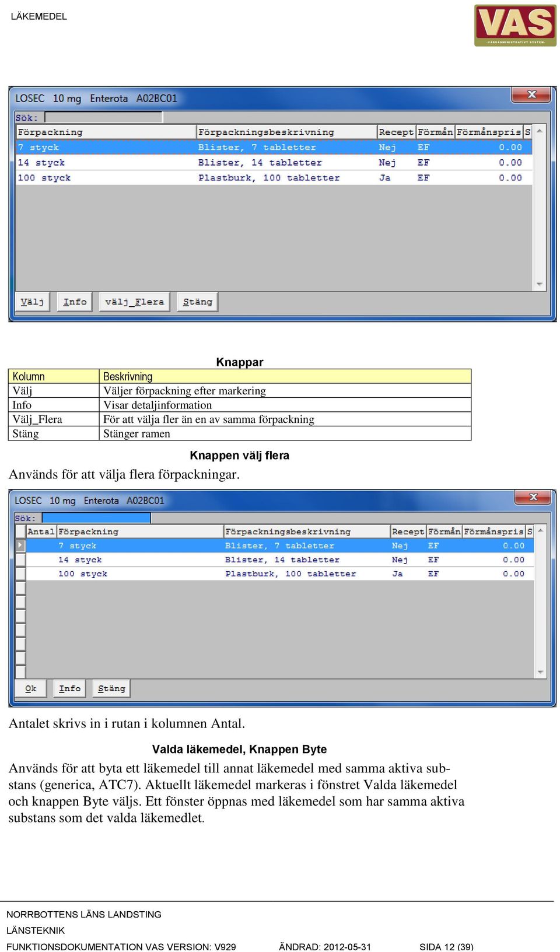Close the lower LOSEC window with X
The image size is (560, 952).
[x=533, y=497]
